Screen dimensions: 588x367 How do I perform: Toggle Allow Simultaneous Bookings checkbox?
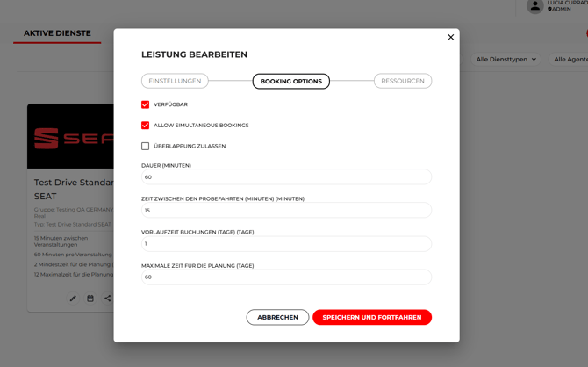(145, 126)
